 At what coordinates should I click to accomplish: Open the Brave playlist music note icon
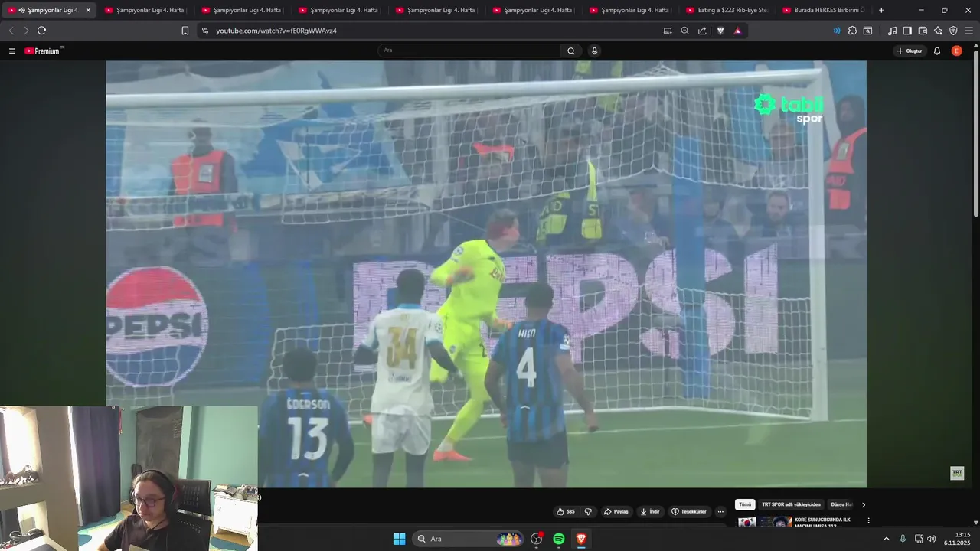[892, 31]
